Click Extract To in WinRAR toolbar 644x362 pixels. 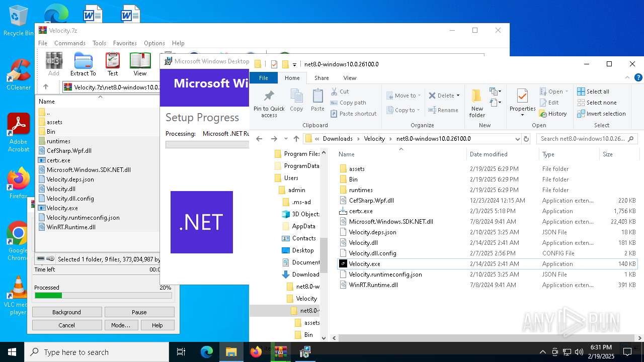83,64
